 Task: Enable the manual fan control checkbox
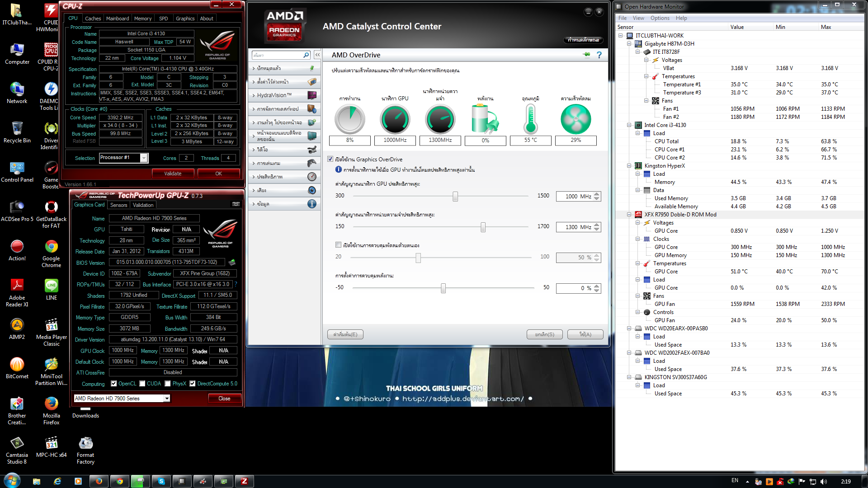click(338, 245)
